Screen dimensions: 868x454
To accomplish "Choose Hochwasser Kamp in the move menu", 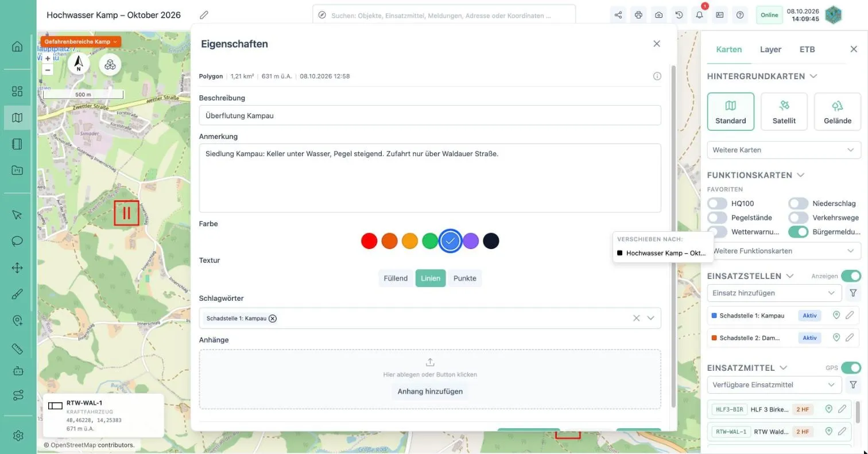I will pyautogui.click(x=663, y=253).
